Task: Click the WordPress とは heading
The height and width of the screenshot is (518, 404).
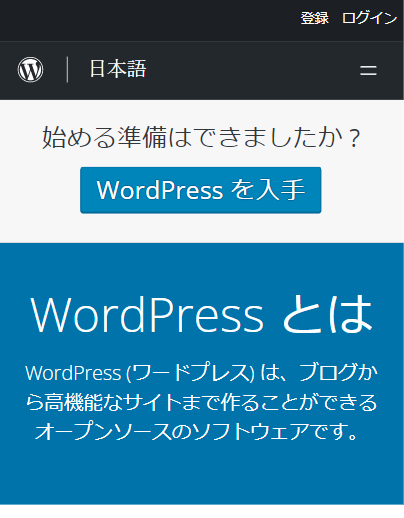Action: (201, 314)
